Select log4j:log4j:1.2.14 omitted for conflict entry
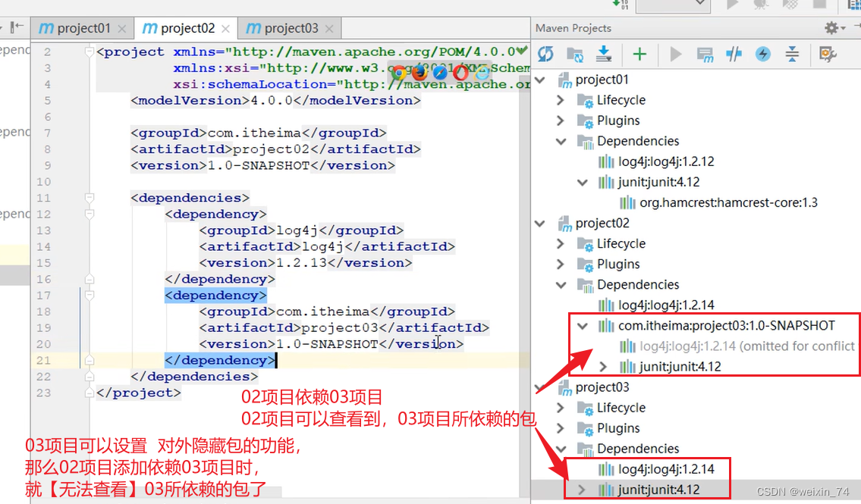Image resolution: width=861 pixels, height=504 pixels. click(x=746, y=346)
